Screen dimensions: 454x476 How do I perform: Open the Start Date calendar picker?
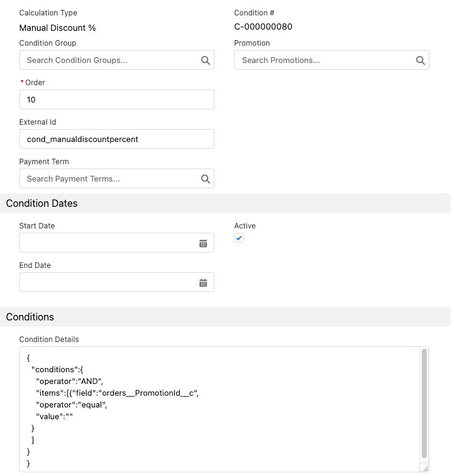203,243
